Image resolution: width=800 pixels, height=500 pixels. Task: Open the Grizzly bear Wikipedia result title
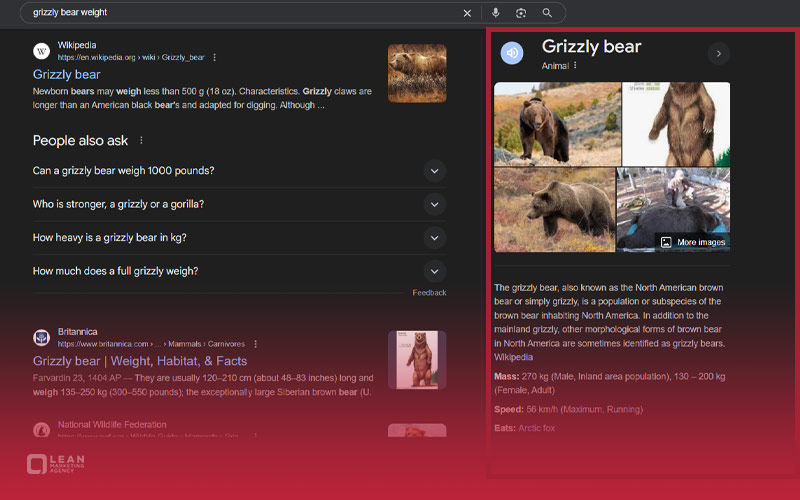click(66, 74)
